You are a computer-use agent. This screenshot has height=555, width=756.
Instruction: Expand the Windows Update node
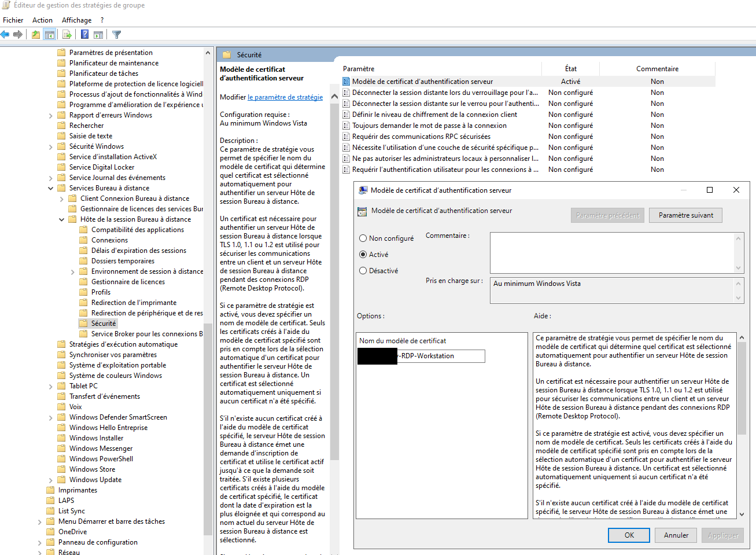point(51,480)
